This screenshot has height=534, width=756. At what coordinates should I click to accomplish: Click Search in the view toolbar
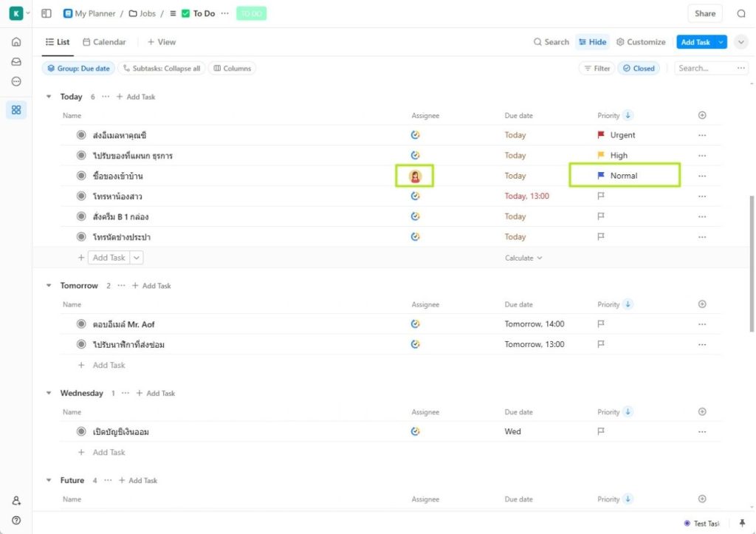click(x=551, y=42)
